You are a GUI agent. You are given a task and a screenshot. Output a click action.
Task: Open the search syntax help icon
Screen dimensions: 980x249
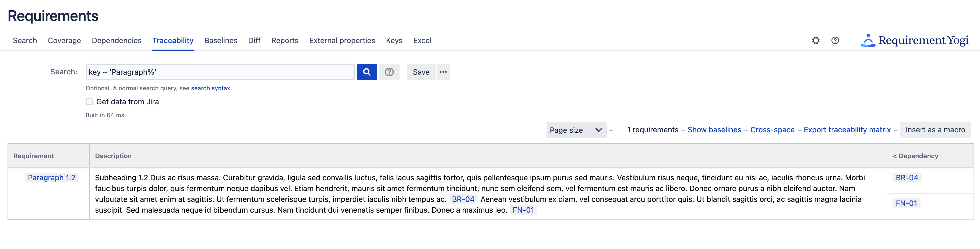(389, 72)
